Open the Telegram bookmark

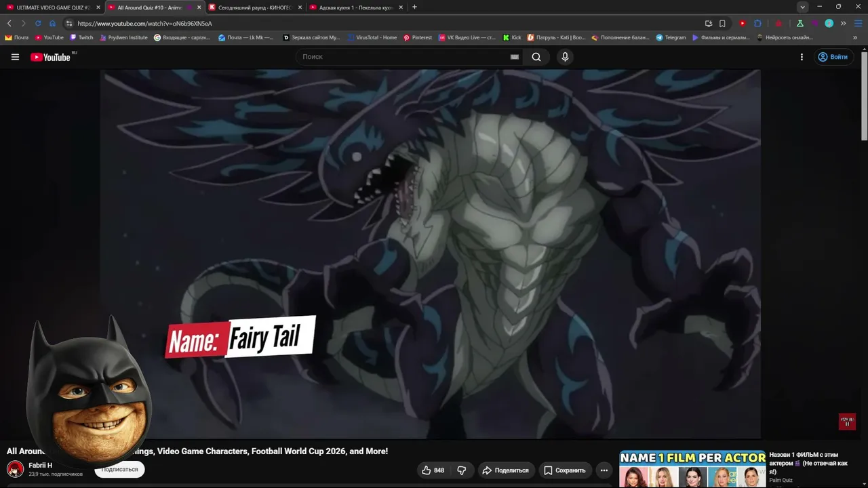coord(671,37)
